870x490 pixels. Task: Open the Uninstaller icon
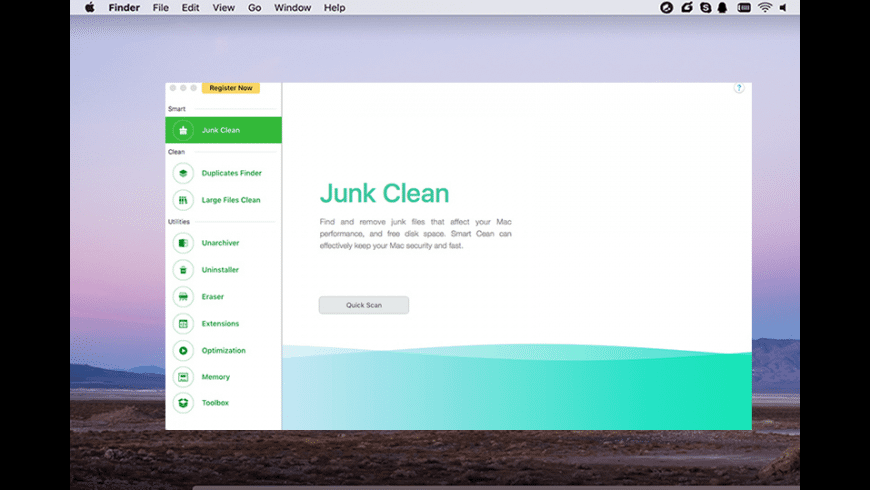point(183,270)
